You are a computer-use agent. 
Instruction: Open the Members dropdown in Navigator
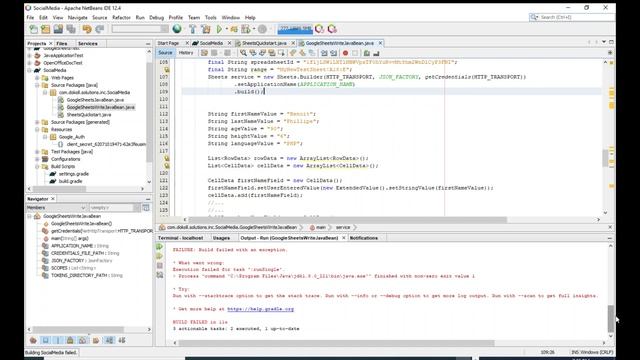pyautogui.click(x=56, y=208)
